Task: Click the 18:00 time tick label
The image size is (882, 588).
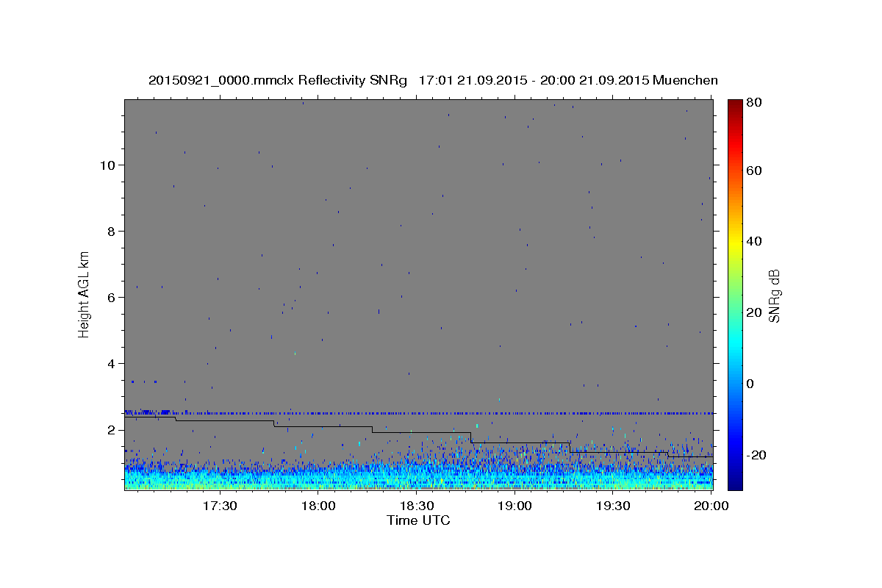Action: pos(318,506)
